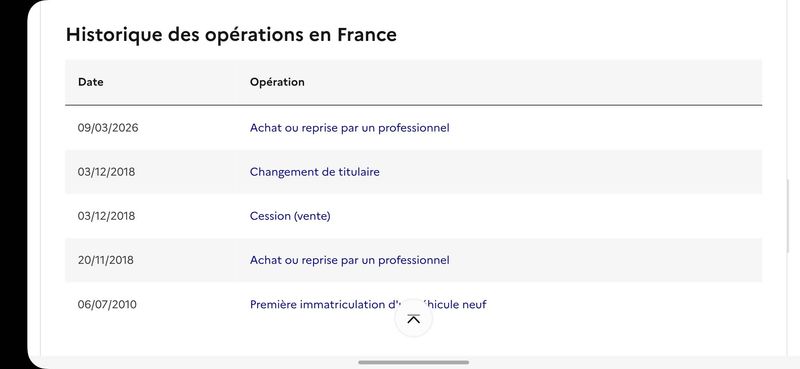This screenshot has width=800, height=369.
Task: Select the Date column header
Action: click(91, 82)
